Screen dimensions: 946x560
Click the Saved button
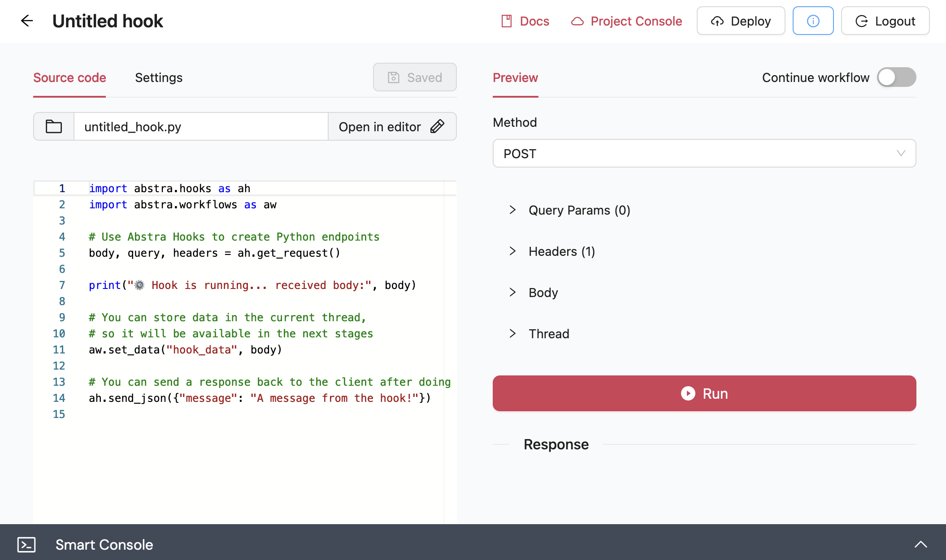point(415,77)
